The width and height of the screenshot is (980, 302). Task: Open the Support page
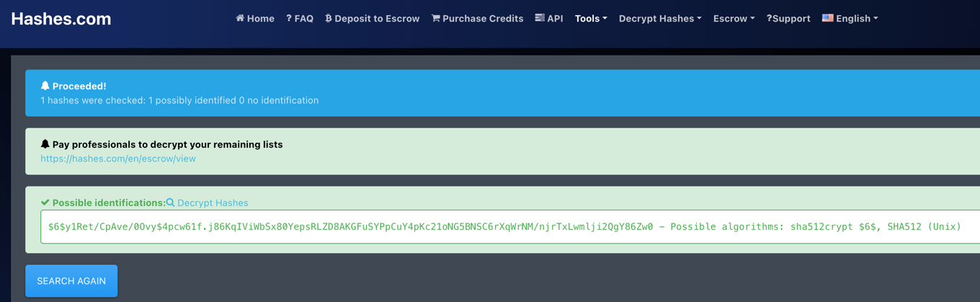coord(788,19)
